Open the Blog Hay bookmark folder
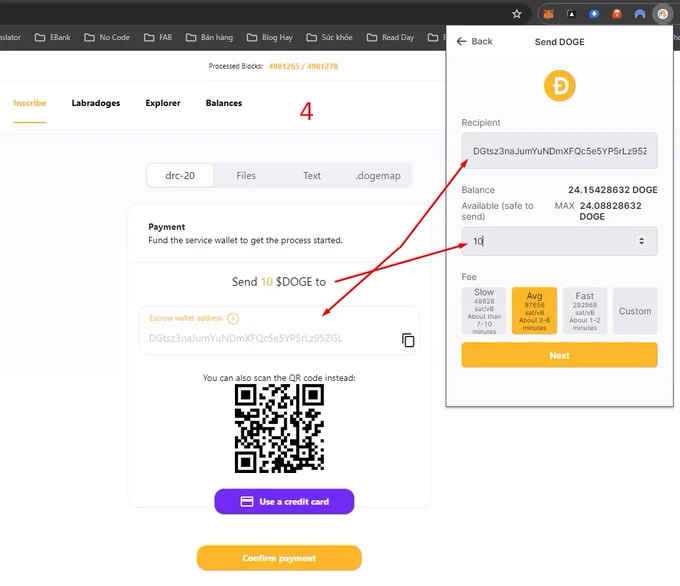This screenshot has width=680, height=586. [270, 37]
